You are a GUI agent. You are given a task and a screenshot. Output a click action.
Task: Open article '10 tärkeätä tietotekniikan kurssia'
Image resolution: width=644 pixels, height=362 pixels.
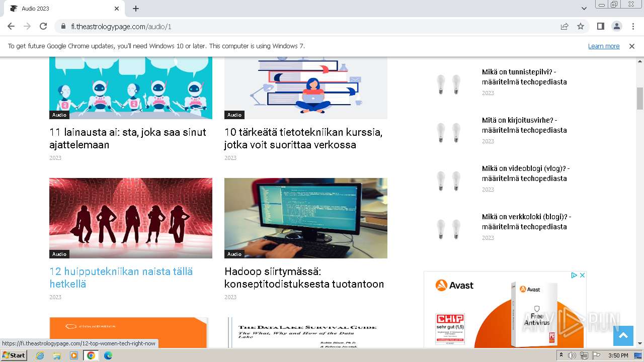click(x=303, y=138)
